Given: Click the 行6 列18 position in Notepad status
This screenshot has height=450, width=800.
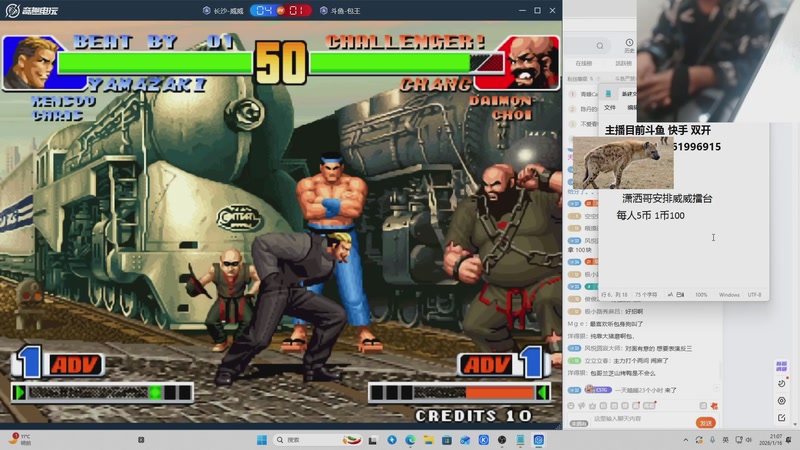Looking at the screenshot, I should (614, 295).
